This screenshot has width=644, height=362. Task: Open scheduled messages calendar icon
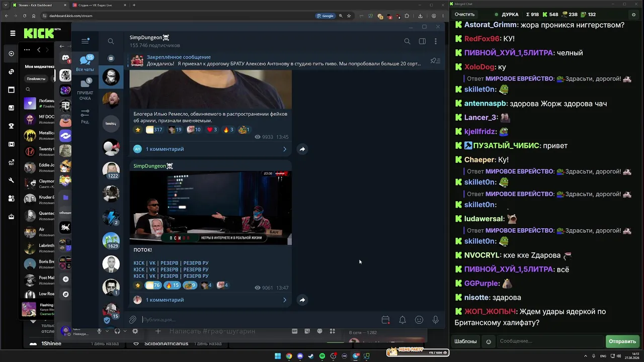(x=385, y=320)
